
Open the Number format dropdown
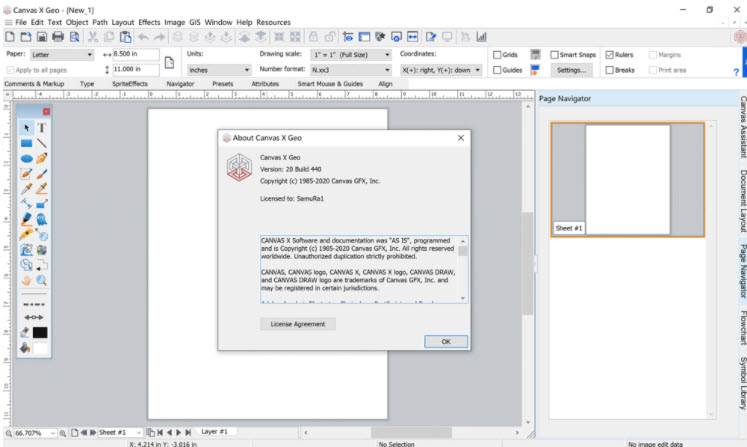click(x=351, y=70)
